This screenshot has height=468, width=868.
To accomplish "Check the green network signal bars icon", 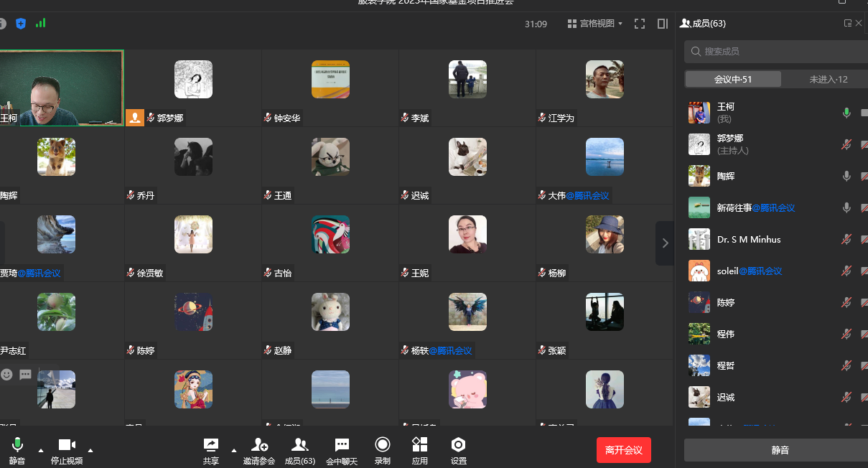I will point(41,23).
